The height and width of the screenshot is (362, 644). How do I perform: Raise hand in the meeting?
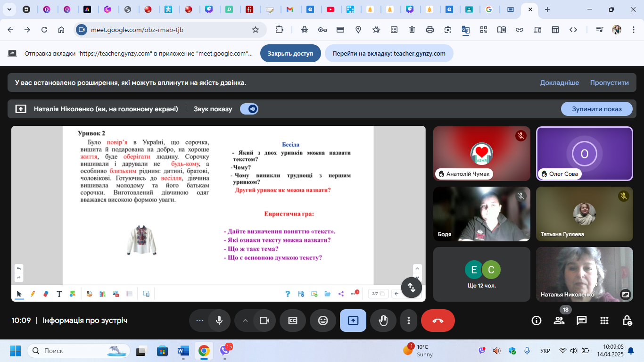coord(383,321)
